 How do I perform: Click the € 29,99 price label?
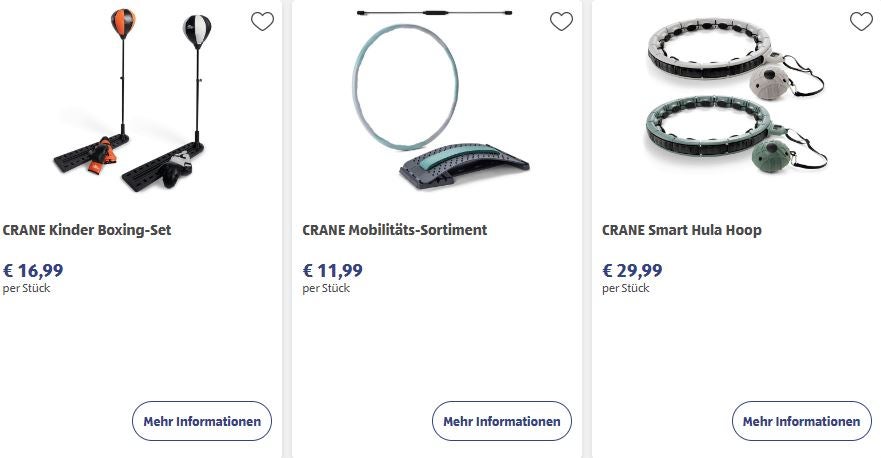click(632, 270)
